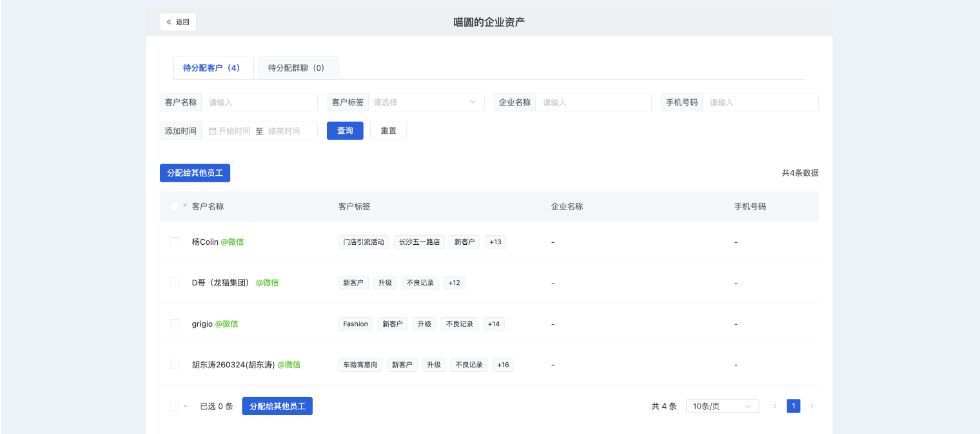Open the 开始时间 date picker field
This screenshot has height=434, width=980.
coord(234,131)
